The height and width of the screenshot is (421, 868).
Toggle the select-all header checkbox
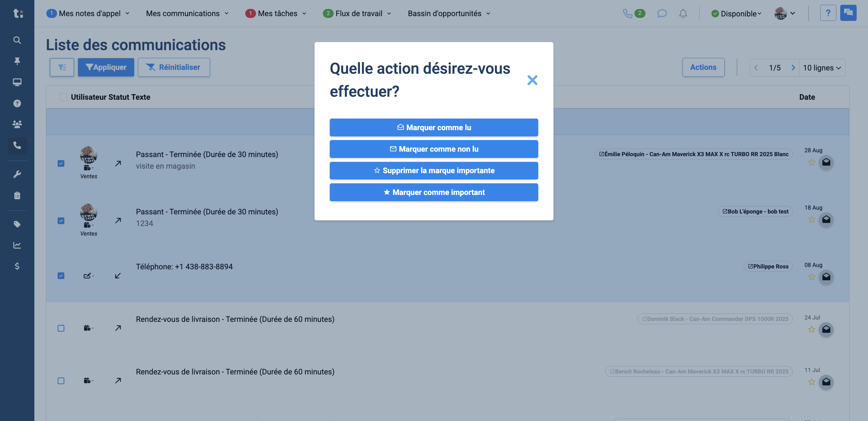tap(63, 97)
